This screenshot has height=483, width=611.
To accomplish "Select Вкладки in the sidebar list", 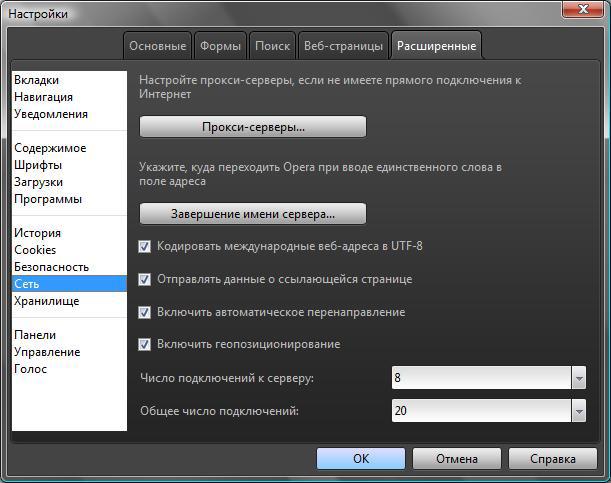I will click(36, 80).
